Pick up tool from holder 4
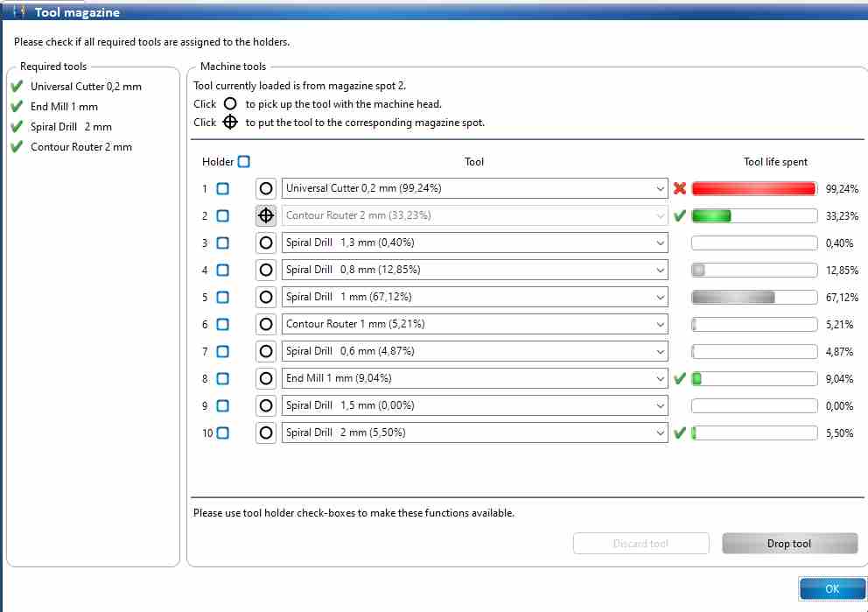 click(266, 270)
